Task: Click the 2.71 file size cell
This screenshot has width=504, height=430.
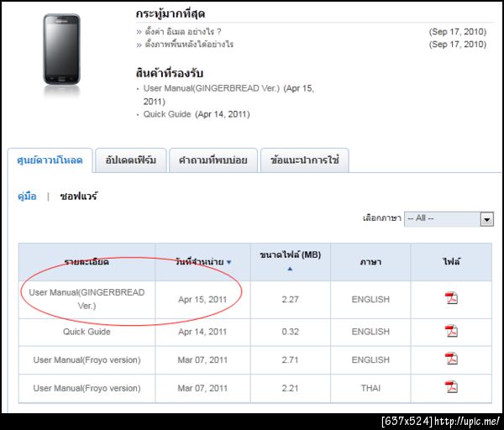Action: (x=291, y=360)
